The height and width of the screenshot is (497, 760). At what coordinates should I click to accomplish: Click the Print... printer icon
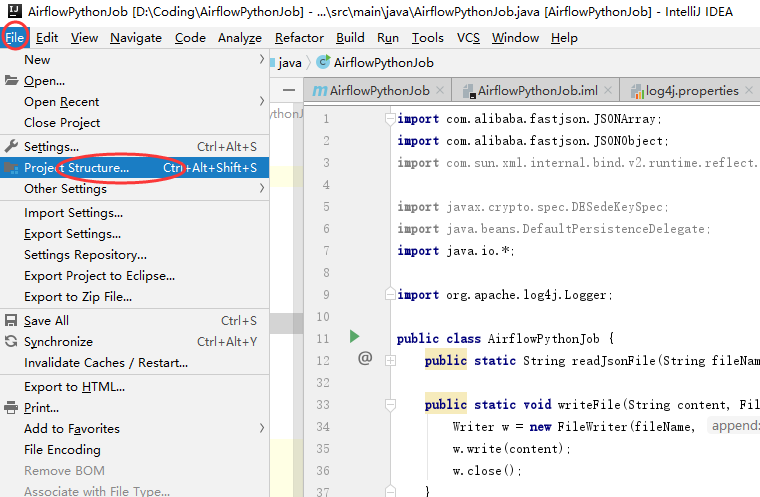[x=11, y=408]
